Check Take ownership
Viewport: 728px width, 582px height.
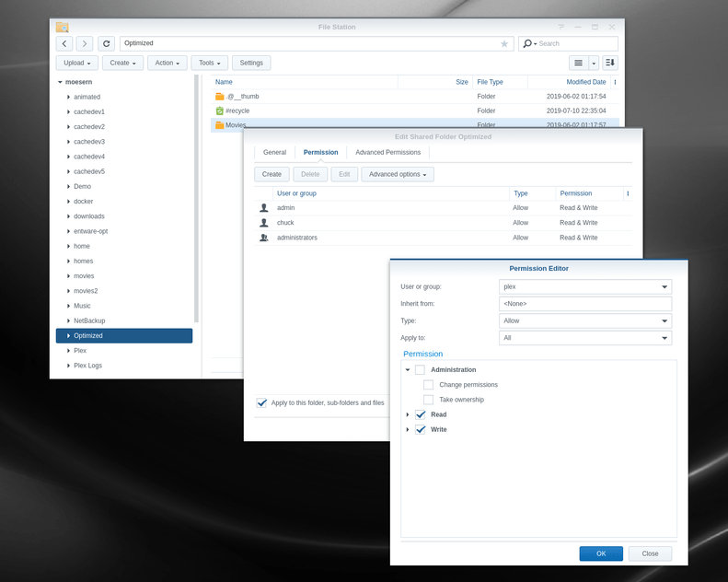pos(429,400)
